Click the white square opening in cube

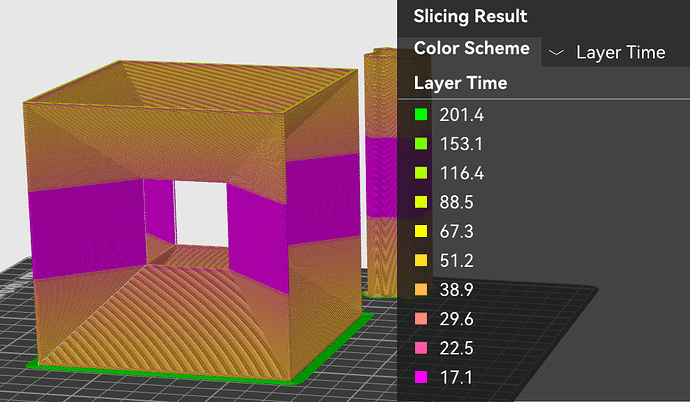point(201,214)
